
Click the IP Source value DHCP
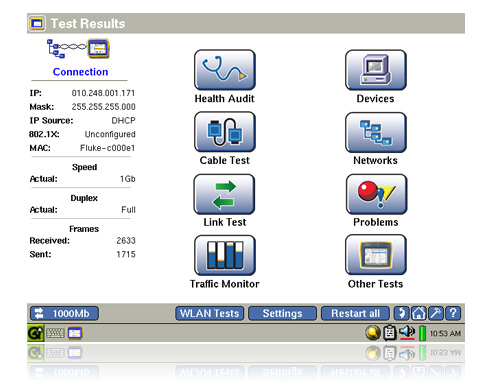point(123,120)
